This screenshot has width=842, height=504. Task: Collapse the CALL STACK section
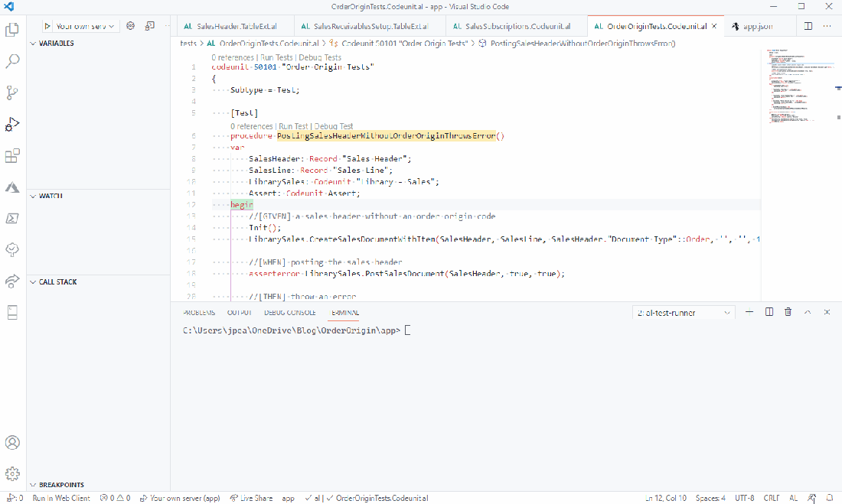click(x=57, y=282)
